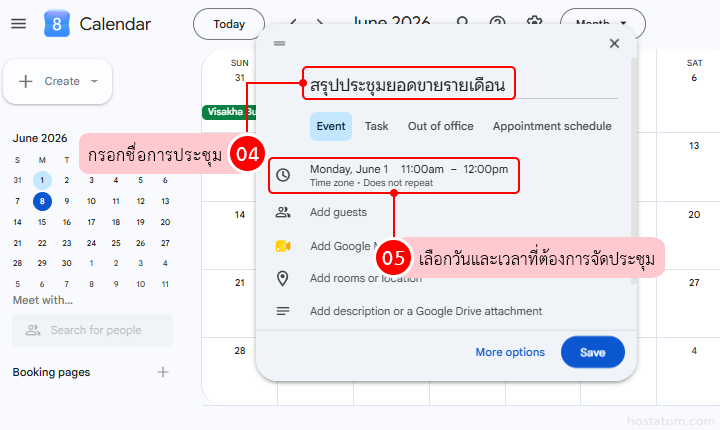Select June 1 in mini calendar
Viewport: 720px width, 430px height.
42,180
